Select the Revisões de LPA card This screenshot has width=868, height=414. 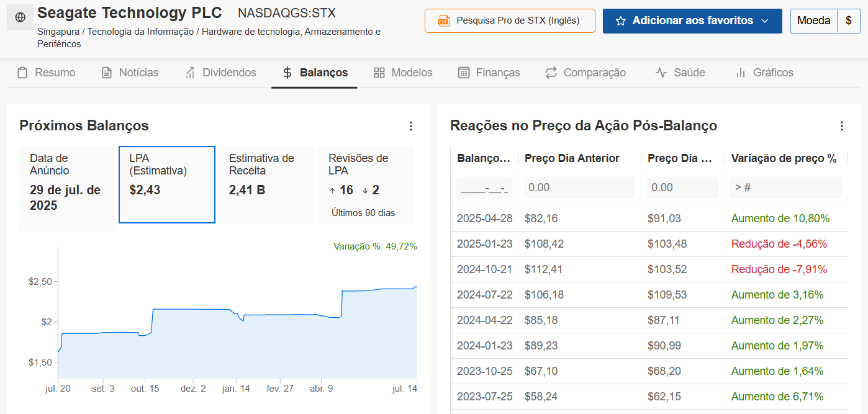click(366, 185)
